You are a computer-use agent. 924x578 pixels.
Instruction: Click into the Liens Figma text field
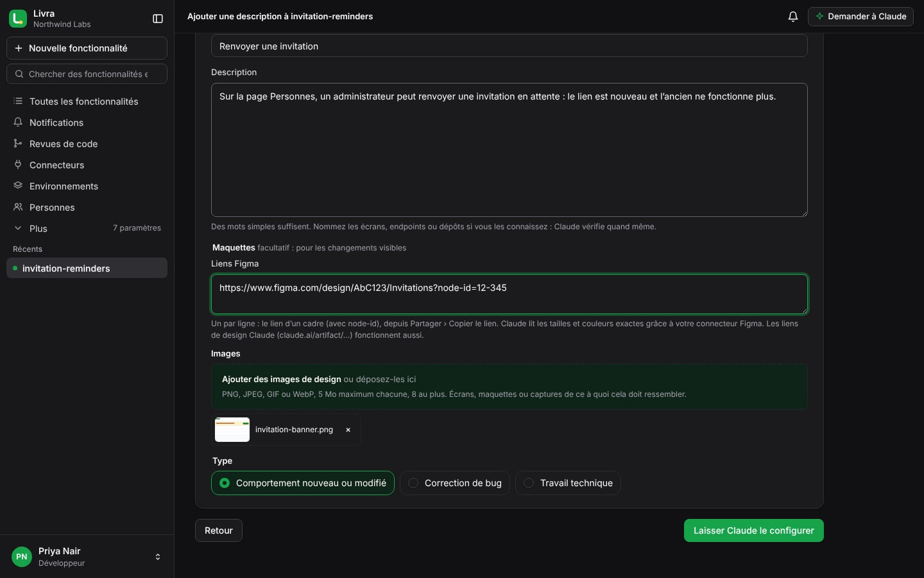(509, 294)
